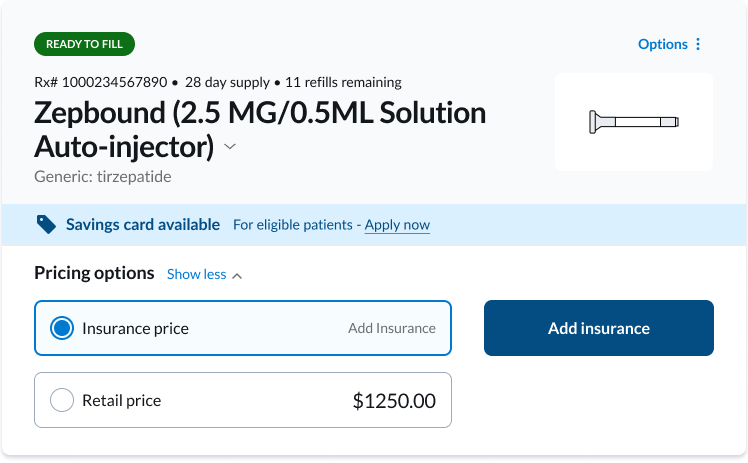Click the Savings card available text
This screenshot has width=748, height=463.
point(143,225)
